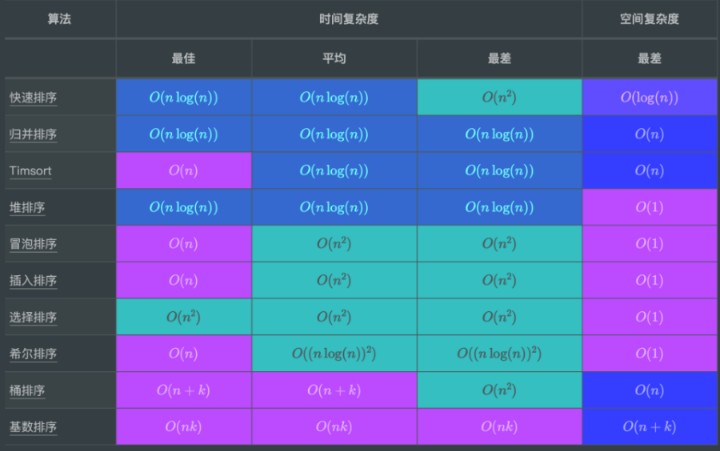Click the 算法 header cell
The width and height of the screenshot is (720, 451).
point(59,19)
